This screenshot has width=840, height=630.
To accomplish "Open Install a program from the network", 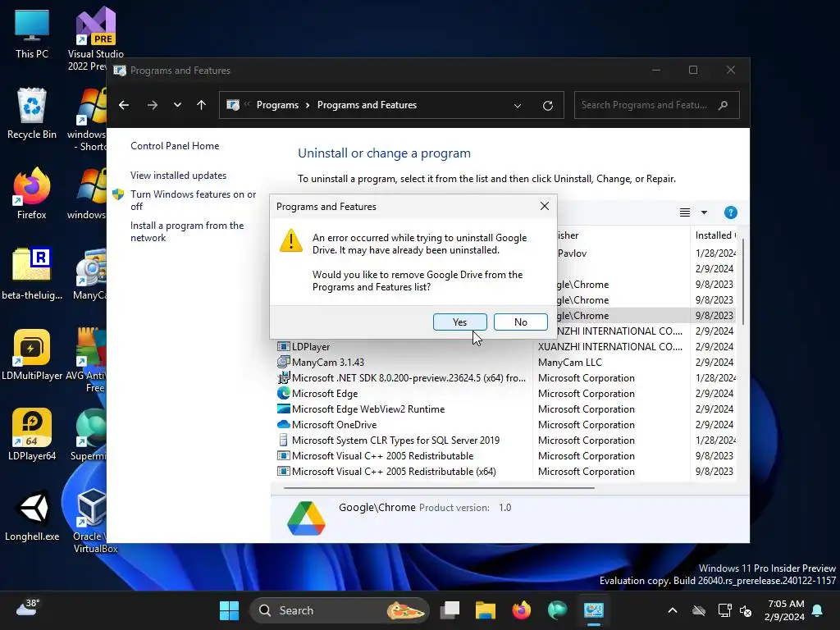I will 187,231.
